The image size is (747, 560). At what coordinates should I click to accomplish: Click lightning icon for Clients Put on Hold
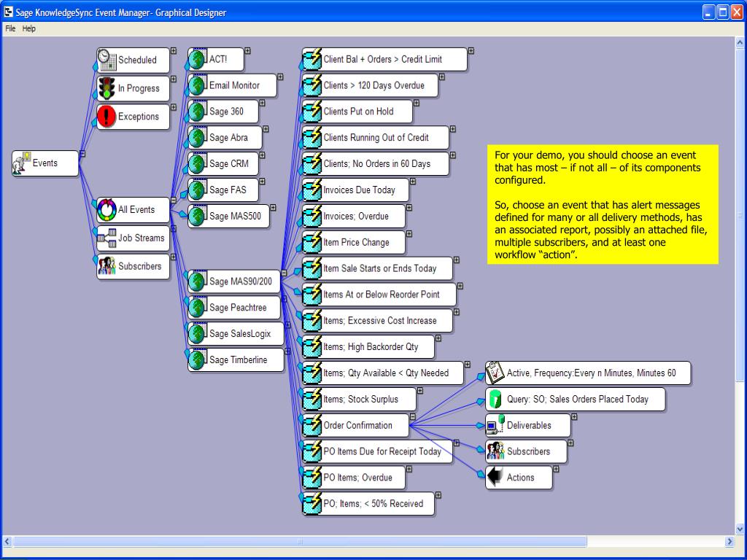(312, 112)
